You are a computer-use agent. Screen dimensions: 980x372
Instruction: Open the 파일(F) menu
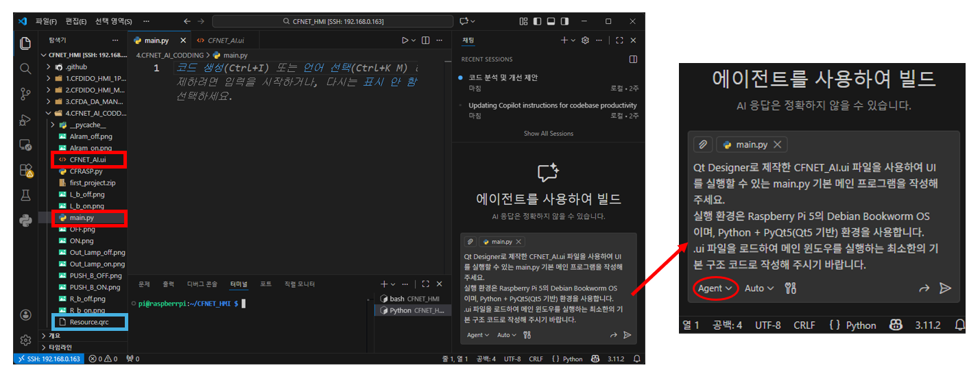47,21
